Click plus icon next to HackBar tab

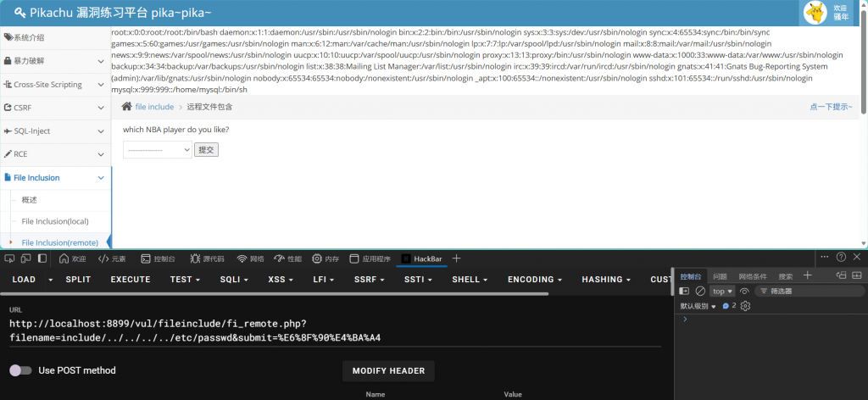456,258
